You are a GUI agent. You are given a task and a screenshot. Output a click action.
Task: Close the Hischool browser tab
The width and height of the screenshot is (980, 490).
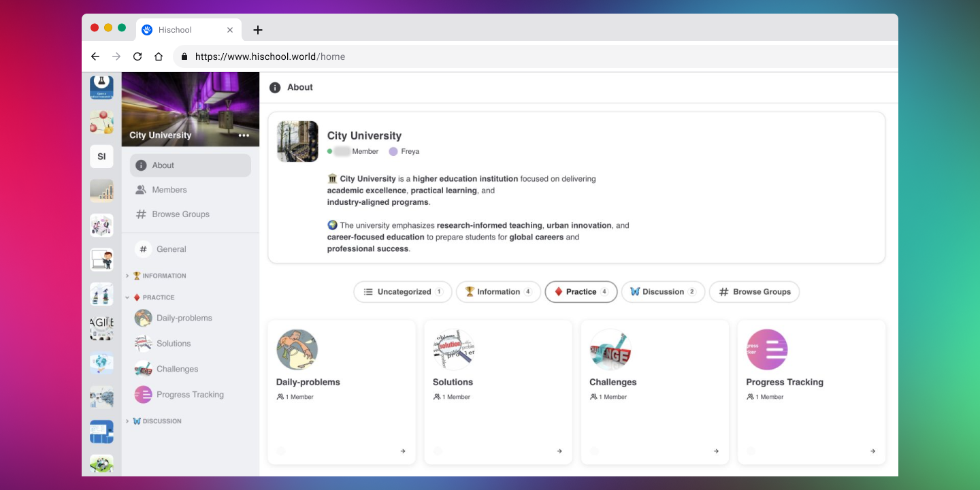click(230, 30)
